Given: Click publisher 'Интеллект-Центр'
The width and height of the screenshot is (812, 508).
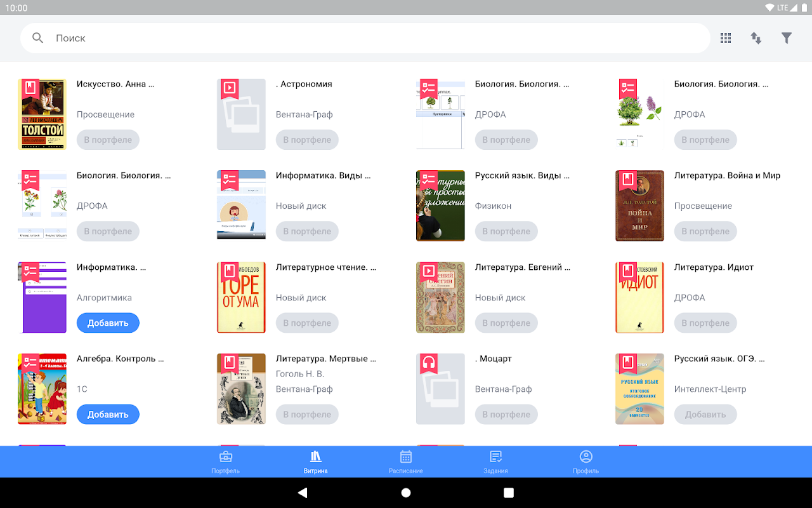Looking at the screenshot, I should (710, 389).
